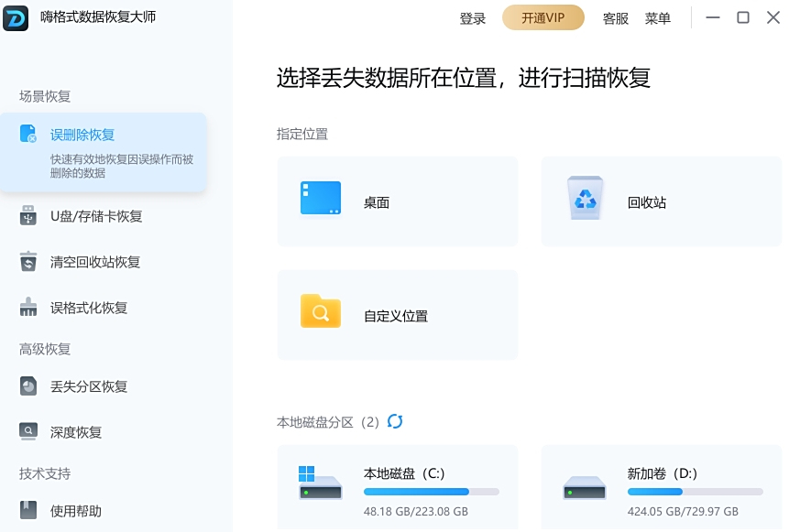Open the 菜单 menu

[657, 18]
